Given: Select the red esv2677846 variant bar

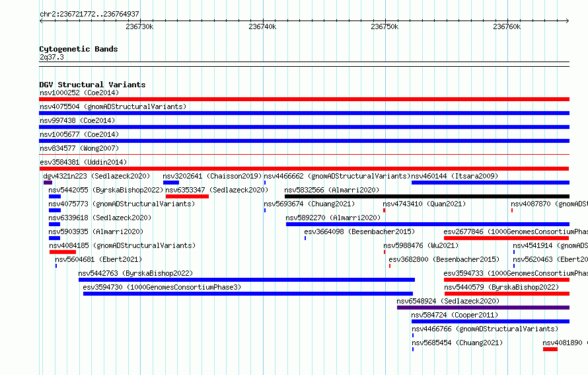Looking at the screenshot, I should click(x=506, y=238).
